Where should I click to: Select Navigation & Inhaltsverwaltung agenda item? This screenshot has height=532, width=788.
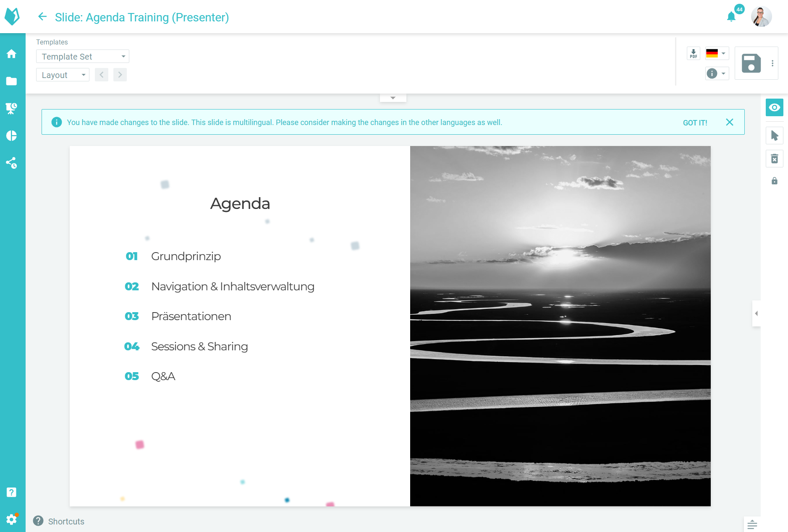tap(233, 287)
